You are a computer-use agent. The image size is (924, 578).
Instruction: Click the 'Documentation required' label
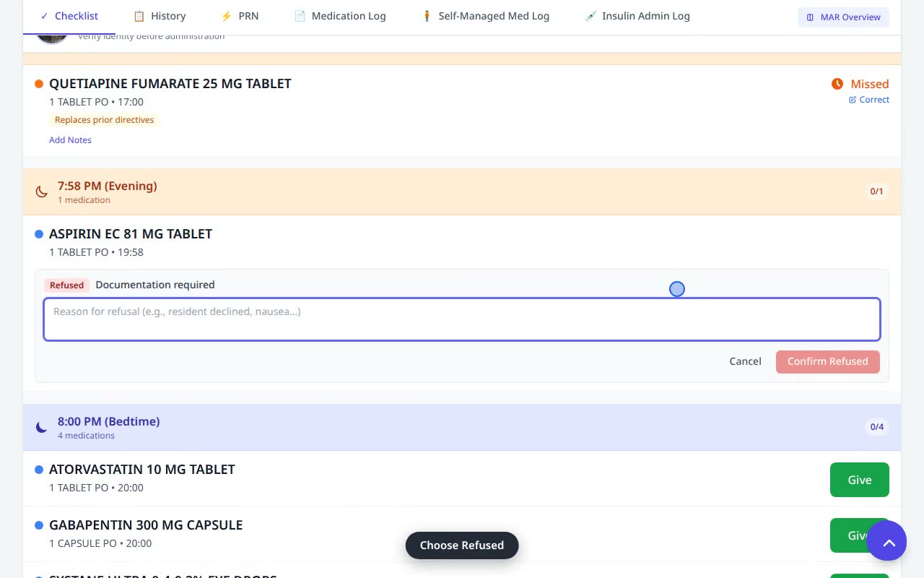point(155,285)
